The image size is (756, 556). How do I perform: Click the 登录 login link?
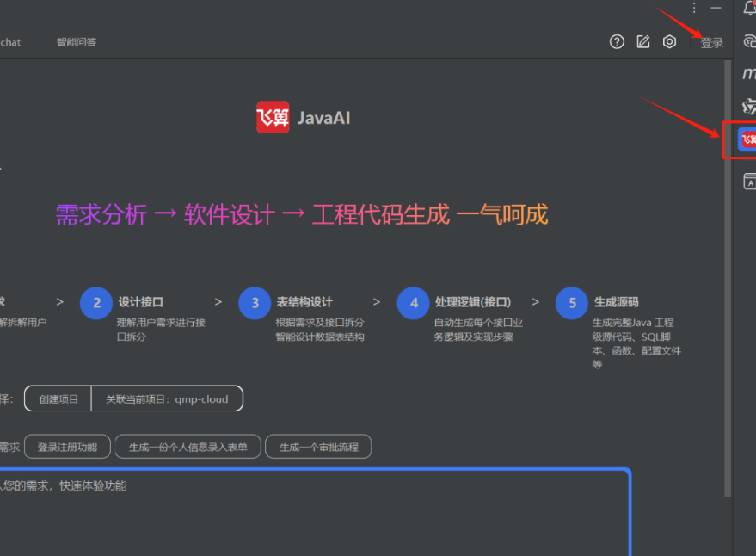(x=711, y=43)
